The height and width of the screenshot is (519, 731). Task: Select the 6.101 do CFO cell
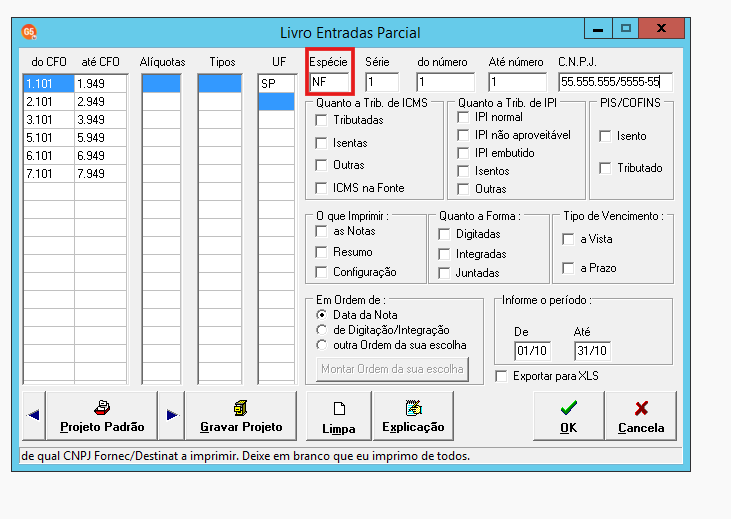point(49,156)
